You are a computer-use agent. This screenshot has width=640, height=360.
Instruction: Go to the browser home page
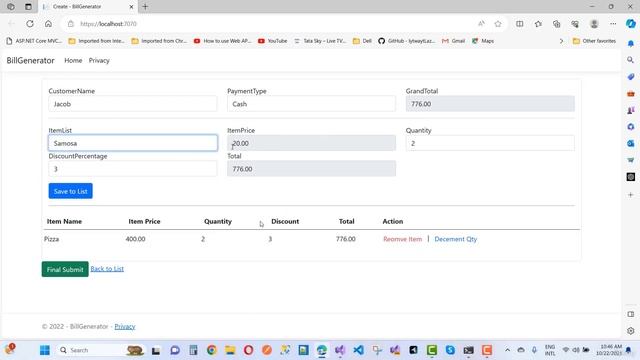48,24
